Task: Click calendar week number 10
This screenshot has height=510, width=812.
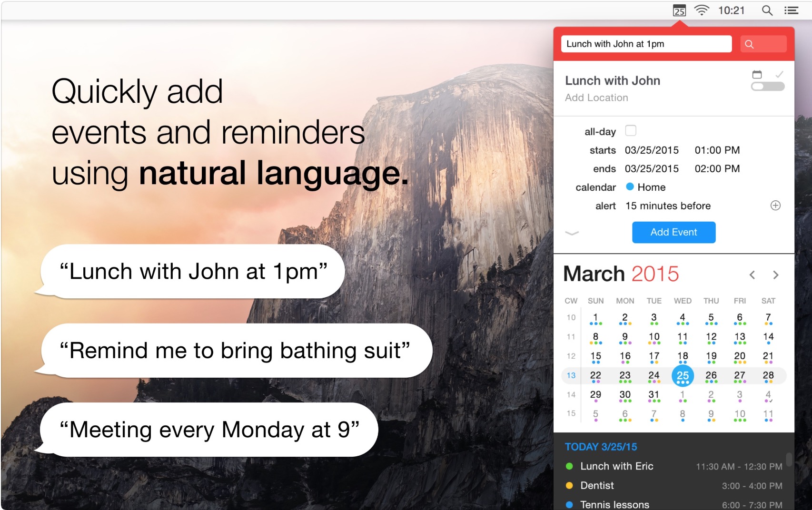Action: [571, 317]
